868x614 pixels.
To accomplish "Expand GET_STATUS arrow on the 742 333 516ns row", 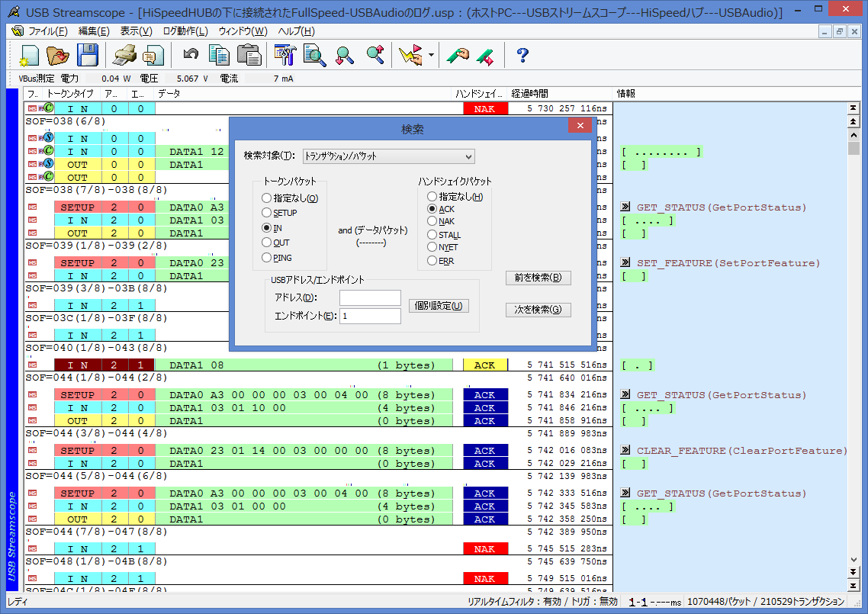I will pos(625,493).
